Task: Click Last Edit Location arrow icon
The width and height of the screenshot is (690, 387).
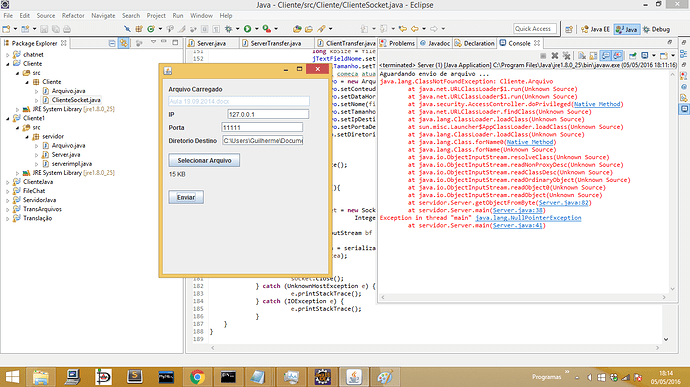Action: click(x=403, y=29)
